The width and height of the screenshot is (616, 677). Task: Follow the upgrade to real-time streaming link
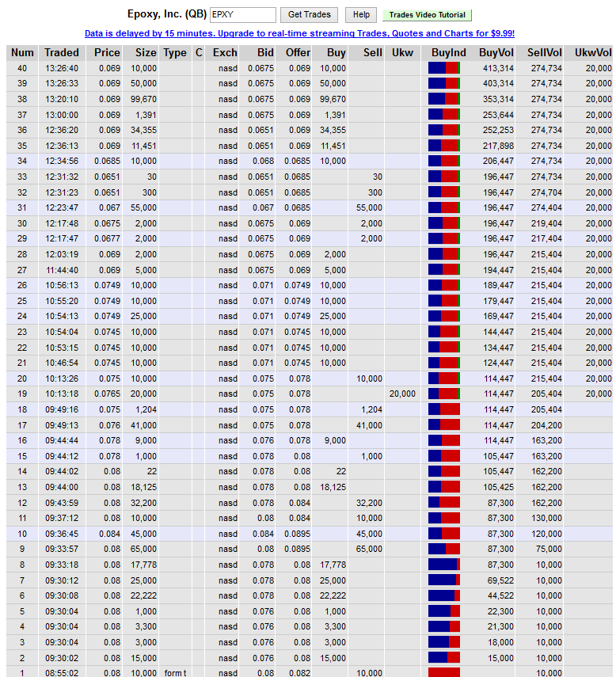pos(299,33)
